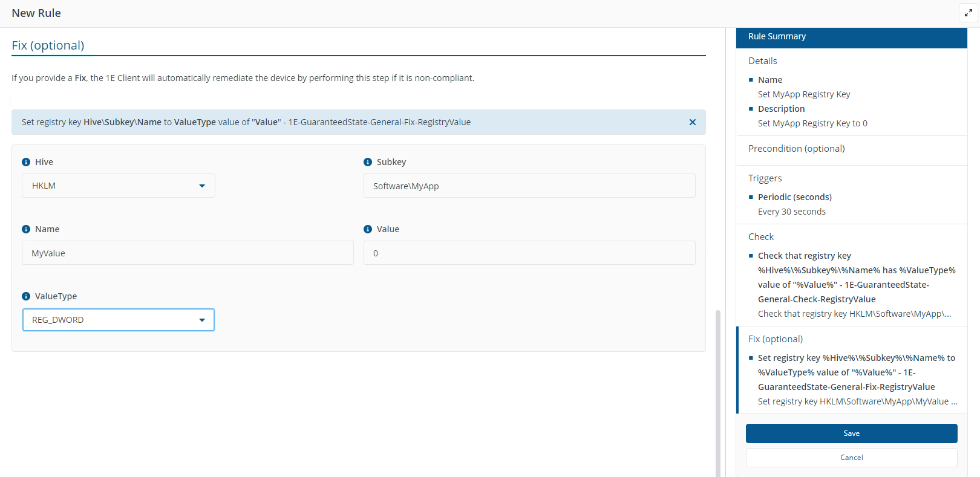This screenshot has height=477, width=980.
Task: Open the Hive dropdown showing HKLM
Action: (119, 186)
